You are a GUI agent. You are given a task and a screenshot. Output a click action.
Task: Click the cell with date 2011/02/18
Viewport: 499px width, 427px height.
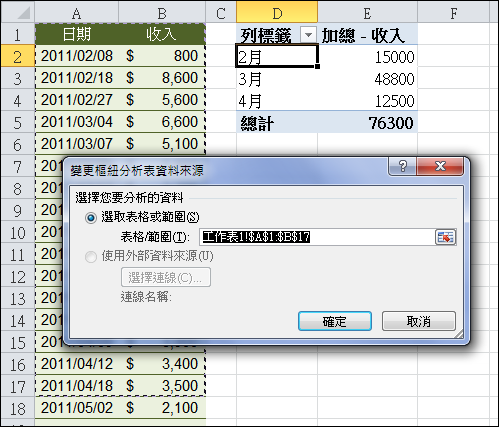tap(77, 78)
